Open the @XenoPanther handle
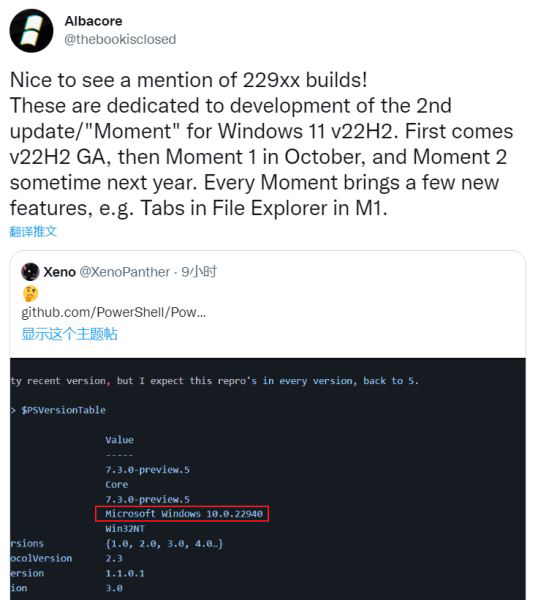This screenshot has width=538, height=600. pos(124,272)
